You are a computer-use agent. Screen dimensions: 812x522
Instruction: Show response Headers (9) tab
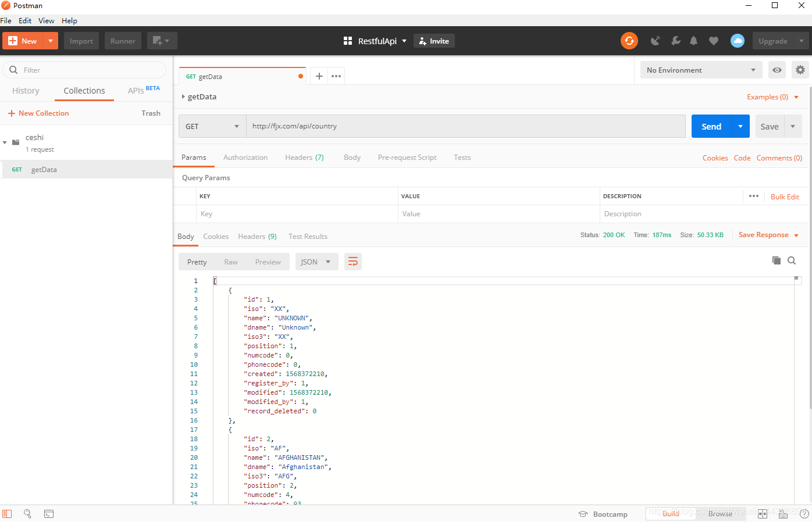tap(257, 237)
